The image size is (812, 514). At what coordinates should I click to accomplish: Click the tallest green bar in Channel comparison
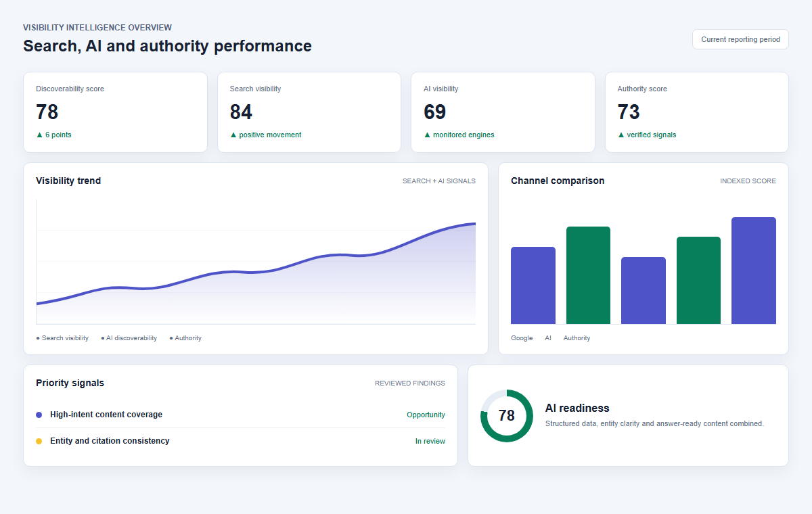588,275
